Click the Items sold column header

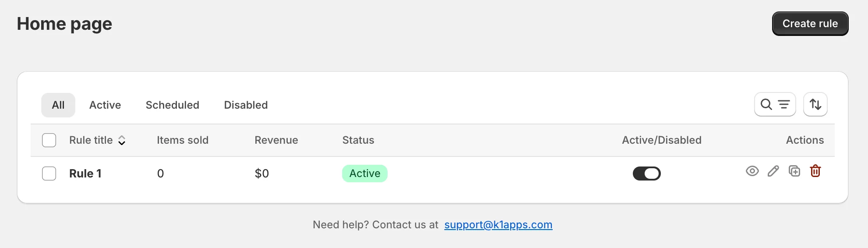click(x=183, y=140)
